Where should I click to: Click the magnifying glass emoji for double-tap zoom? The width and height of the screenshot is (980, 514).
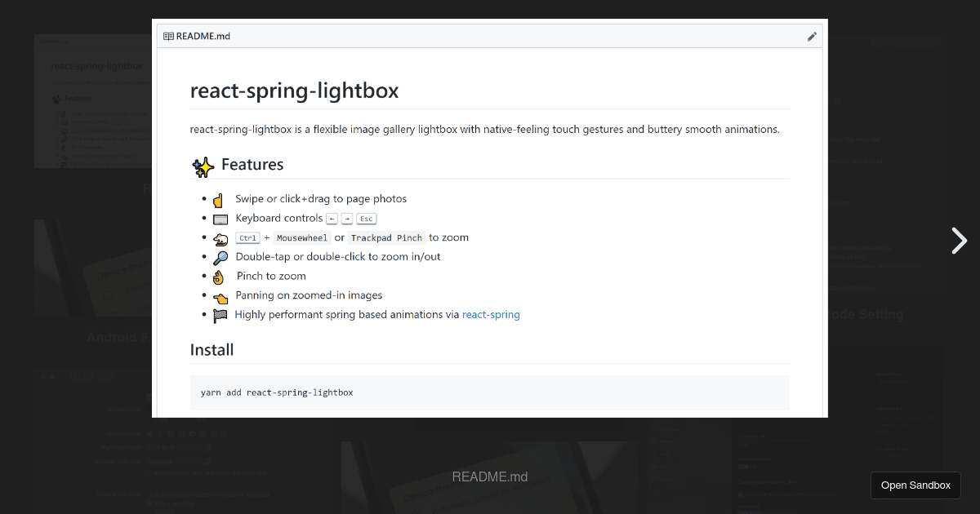pos(220,258)
